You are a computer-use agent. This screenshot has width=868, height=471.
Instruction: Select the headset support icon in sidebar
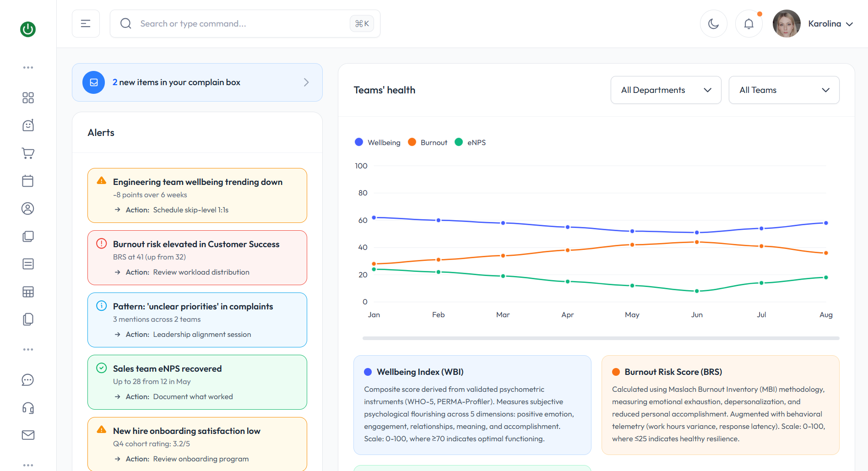pos(28,407)
